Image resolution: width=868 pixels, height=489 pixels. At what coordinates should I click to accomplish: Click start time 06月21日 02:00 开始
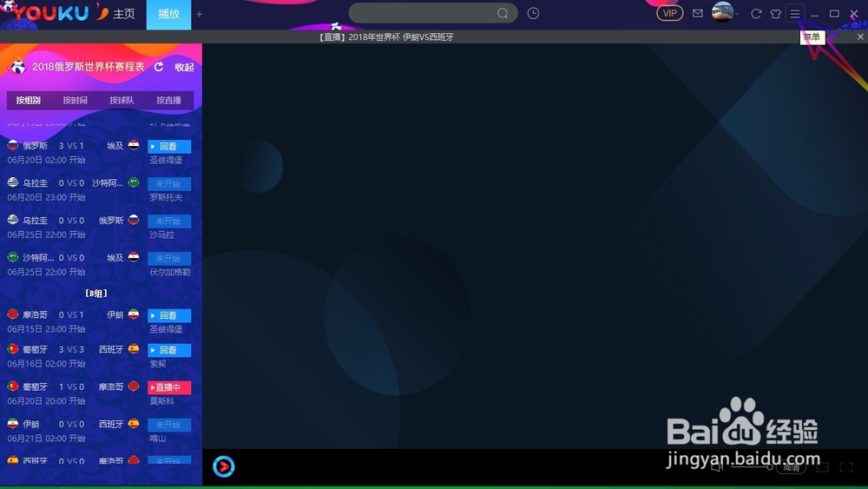pyautogui.click(x=47, y=438)
